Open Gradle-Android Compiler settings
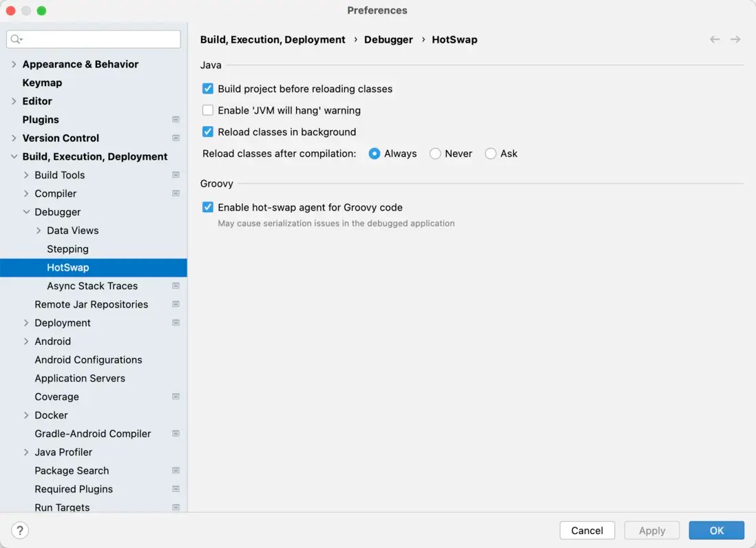The height and width of the screenshot is (548, 756). 94,434
